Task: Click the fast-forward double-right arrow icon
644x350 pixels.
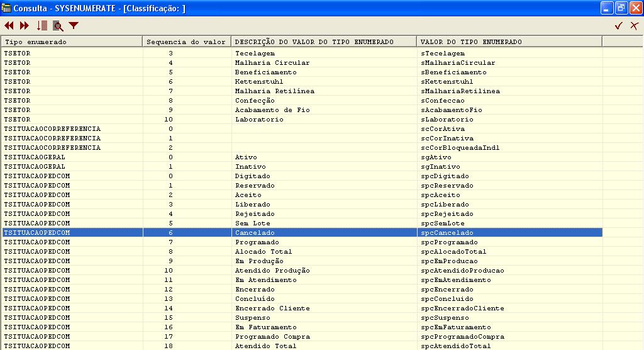Action: click(x=25, y=26)
